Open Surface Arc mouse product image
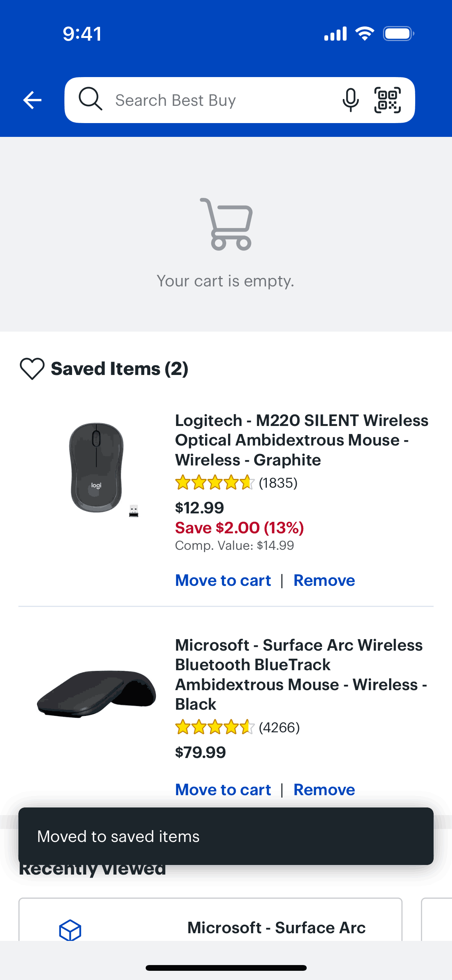This screenshot has height=980, width=452. (97, 694)
